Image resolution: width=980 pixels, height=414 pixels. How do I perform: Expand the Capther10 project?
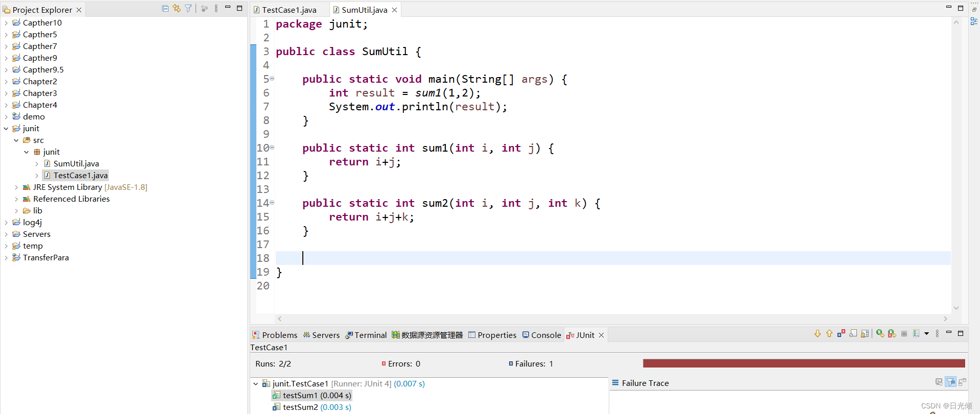(6, 22)
